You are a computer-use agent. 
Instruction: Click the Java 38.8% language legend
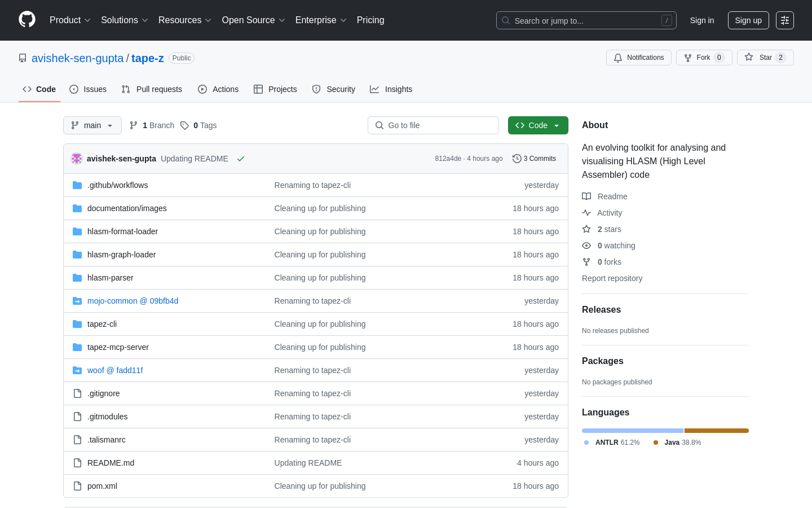click(x=677, y=443)
